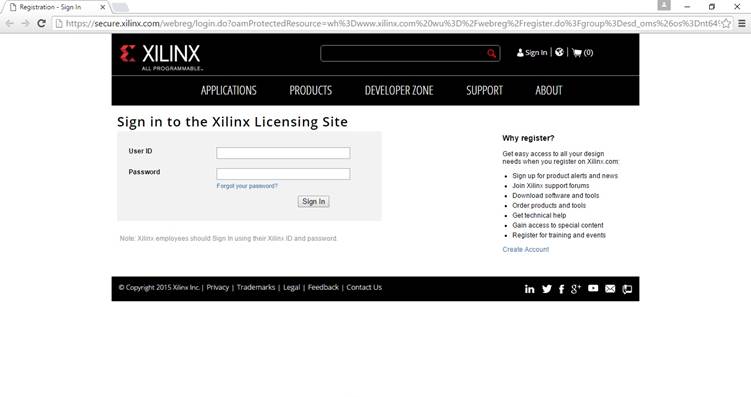
Task: Focus the User ID input field
Action: 283,153
